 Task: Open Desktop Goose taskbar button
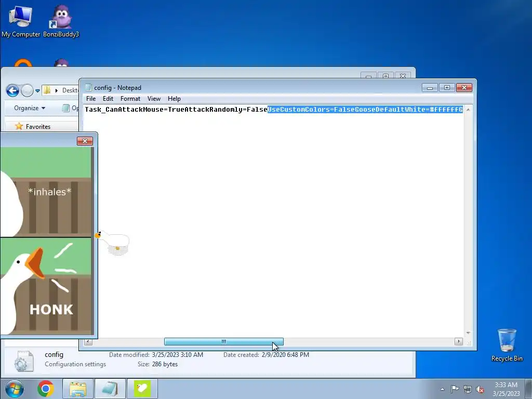[x=142, y=389]
